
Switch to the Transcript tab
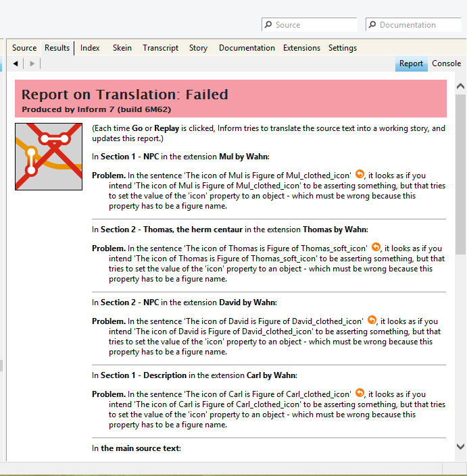tap(160, 48)
